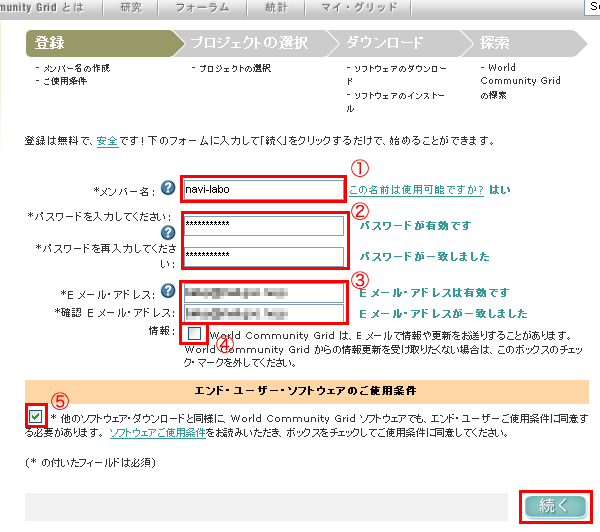
Task: Click the メンバー名の作成 sub-step text
Action: (76, 69)
